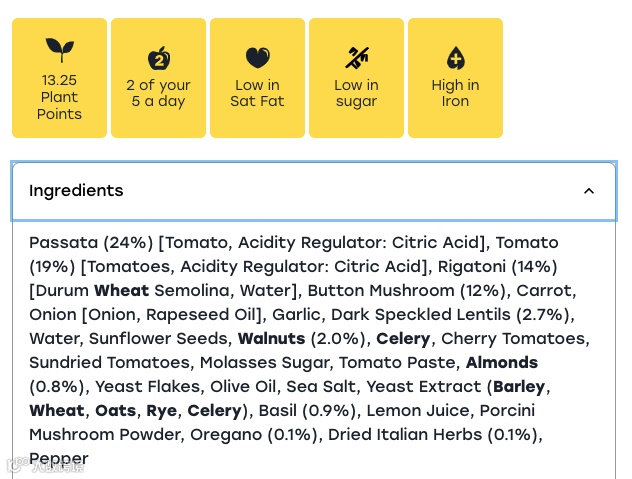Click bold 'Celery' after Walnuts (2.0%)
632x479 pixels.
tap(403, 339)
